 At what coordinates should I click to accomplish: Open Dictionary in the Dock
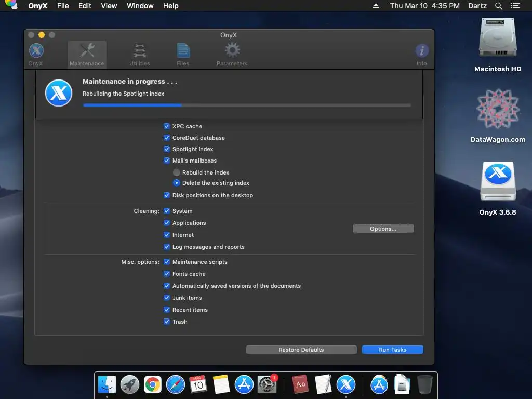[x=300, y=385]
